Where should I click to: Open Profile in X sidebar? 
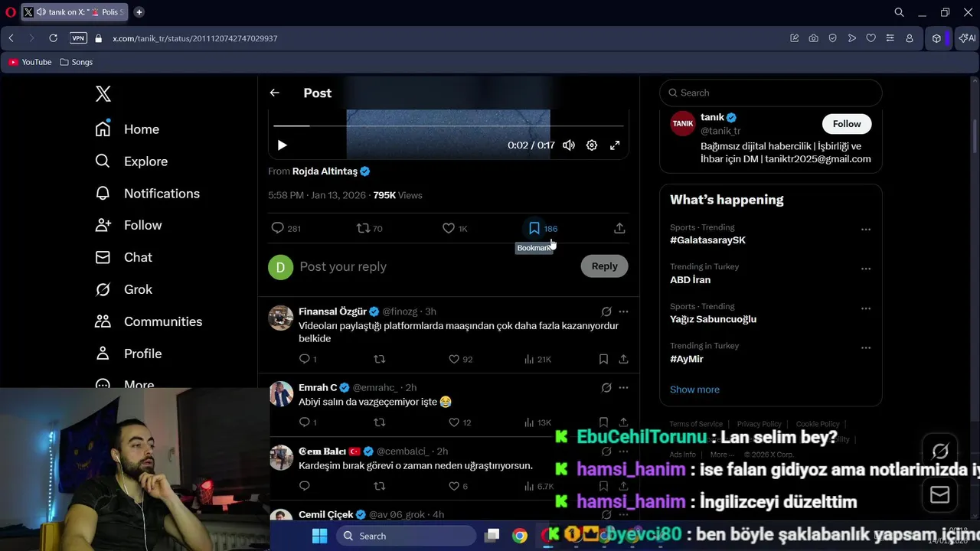128,354
